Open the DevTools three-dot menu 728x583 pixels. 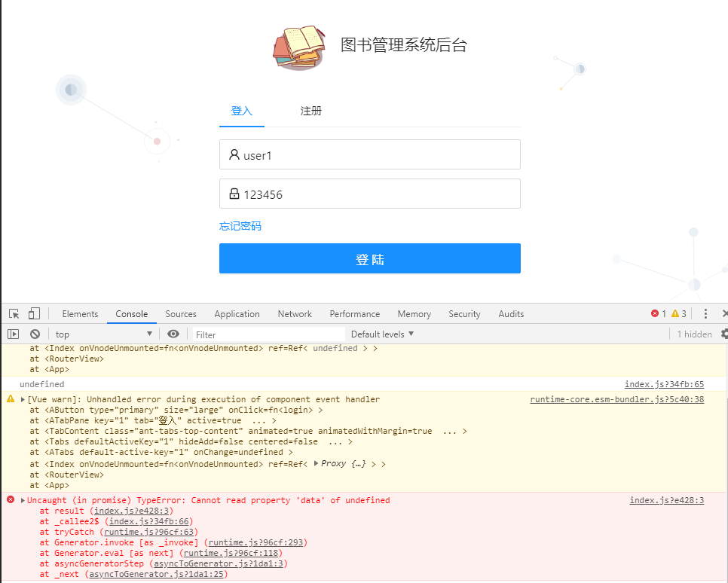coord(706,313)
